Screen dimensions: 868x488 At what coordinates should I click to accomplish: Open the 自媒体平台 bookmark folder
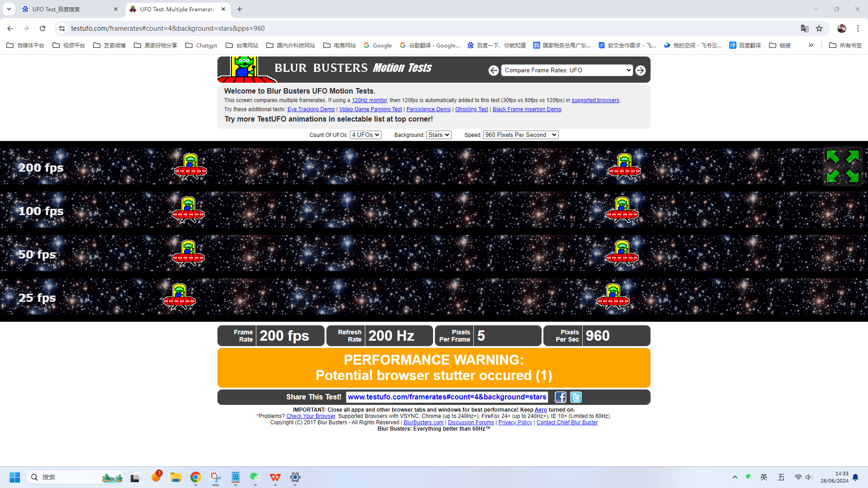coord(25,45)
